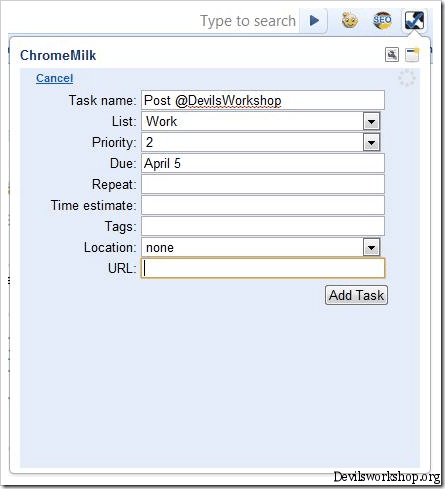Screen dimensions: 445x489
Task: Click the Add Task button
Action: click(356, 295)
